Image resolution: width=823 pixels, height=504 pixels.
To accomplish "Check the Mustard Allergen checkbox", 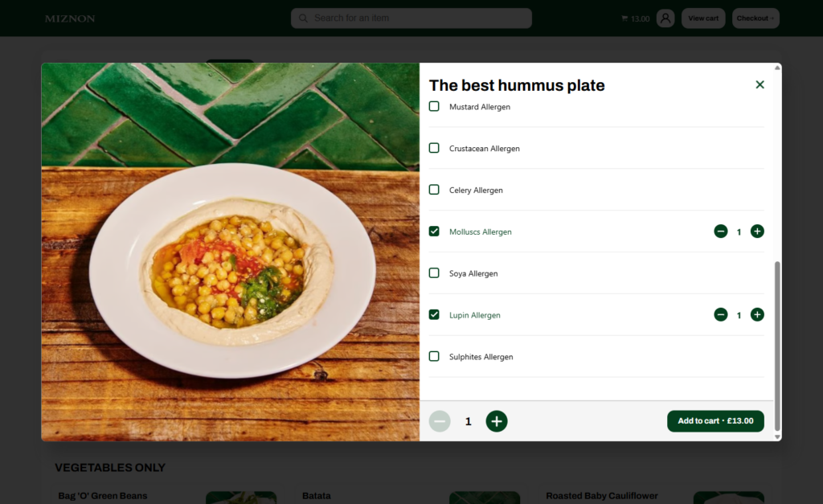I will [x=434, y=107].
